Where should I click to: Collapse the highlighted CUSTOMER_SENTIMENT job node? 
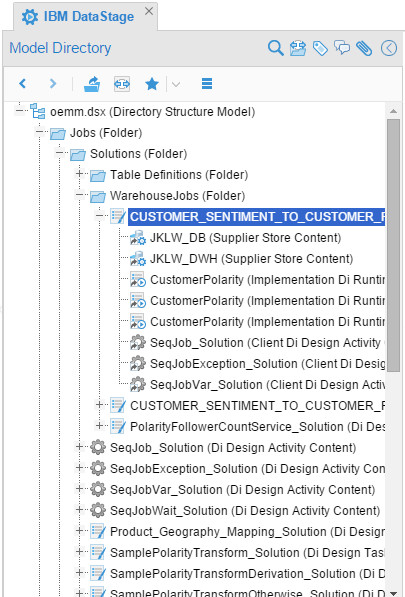[x=99, y=215]
